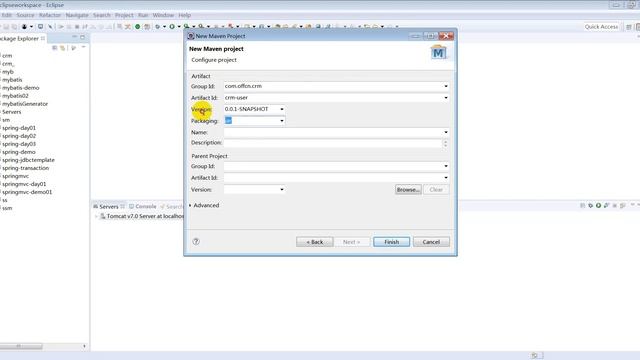640x360 pixels.
Task: Open the Debug launch toolbar icon
Action: (x=158, y=27)
